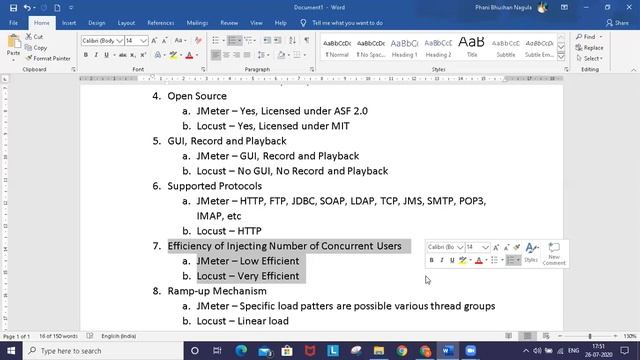Toggle Italic in the mini toolbar
Viewport: 640px width, 360px height.
pyautogui.click(x=442, y=260)
